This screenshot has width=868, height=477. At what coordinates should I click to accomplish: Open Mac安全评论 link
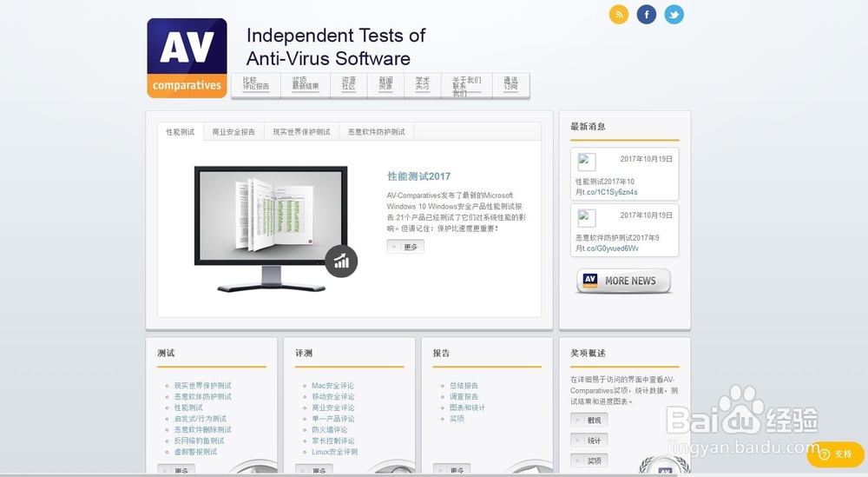pyautogui.click(x=332, y=386)
